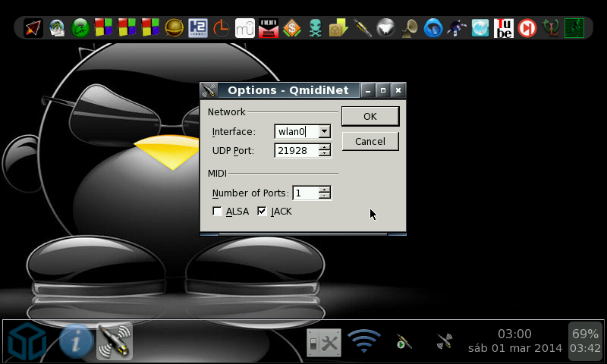Launch the orange clock-shaped Ardour icon

[221, 28]
